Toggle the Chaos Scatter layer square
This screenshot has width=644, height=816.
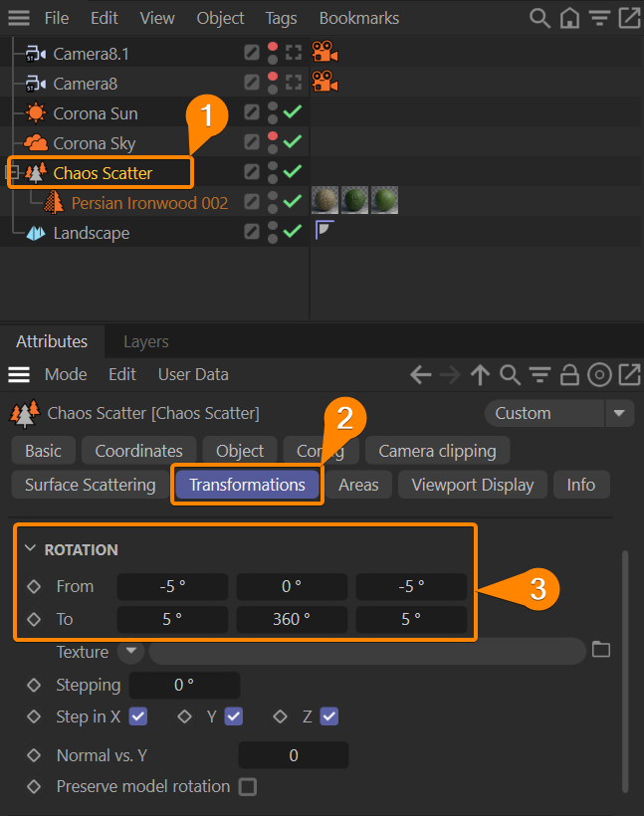pyautogui.click(x=252, y=172)
